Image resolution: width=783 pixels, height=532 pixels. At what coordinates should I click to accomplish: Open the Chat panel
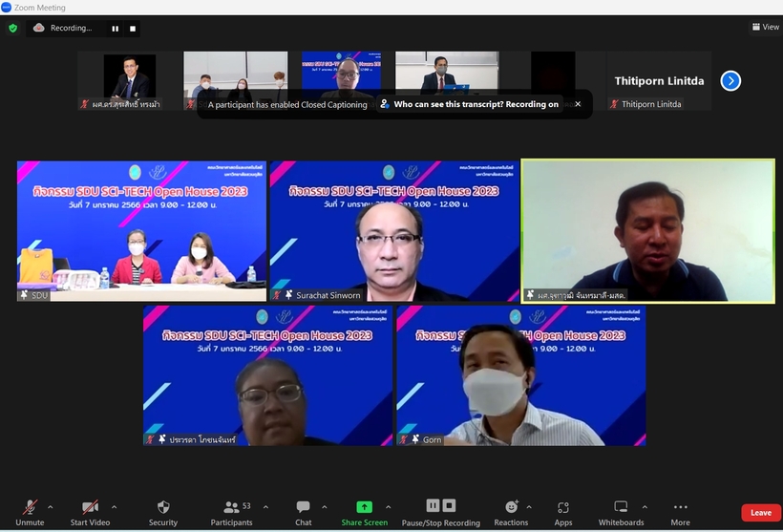pyautogui.click(x=303, y=513)
